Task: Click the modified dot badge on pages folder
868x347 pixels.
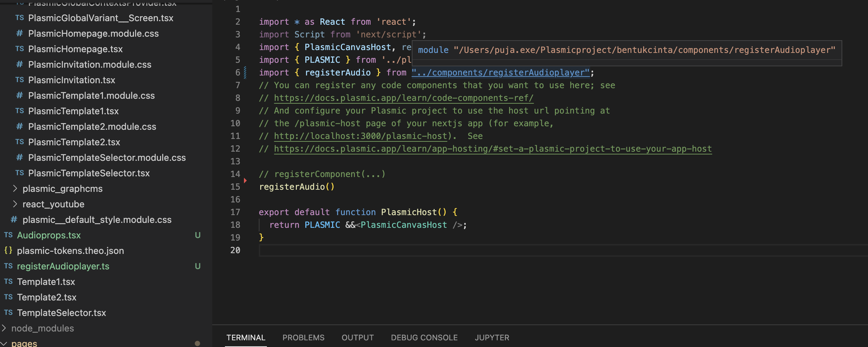Action: (x=197, y=343)
